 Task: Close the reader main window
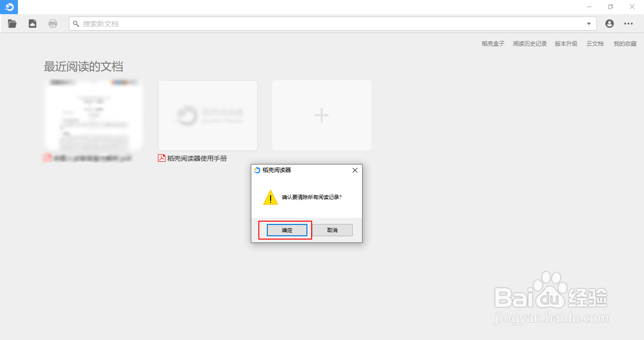pyautogui.click(x=632, y=7)
